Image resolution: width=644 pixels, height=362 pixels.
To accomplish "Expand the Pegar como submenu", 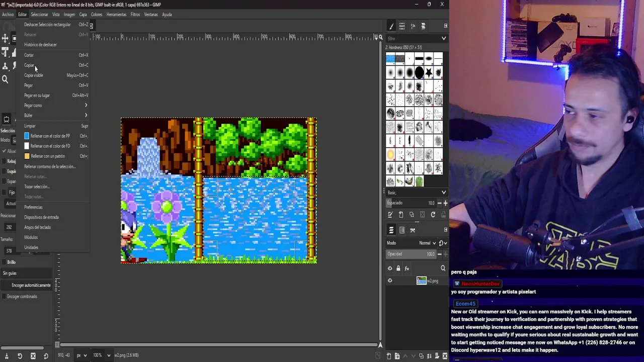I will (55, 106).
